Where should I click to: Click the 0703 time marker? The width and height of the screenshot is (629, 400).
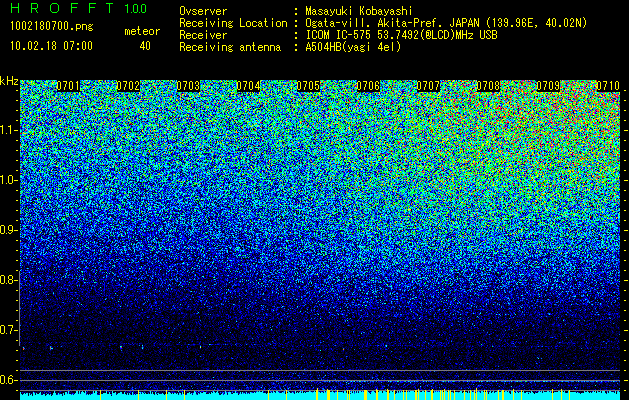click(x=188, y=86)
